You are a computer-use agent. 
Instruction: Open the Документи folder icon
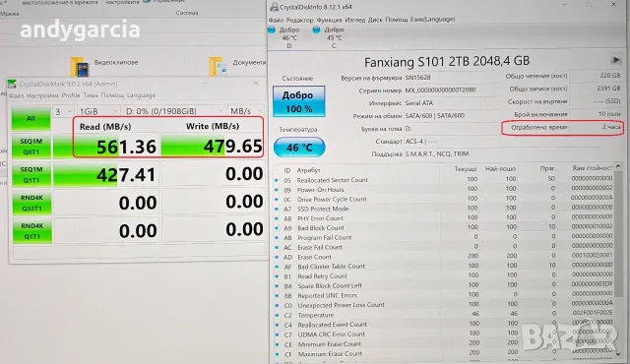(x=219, y=66)
